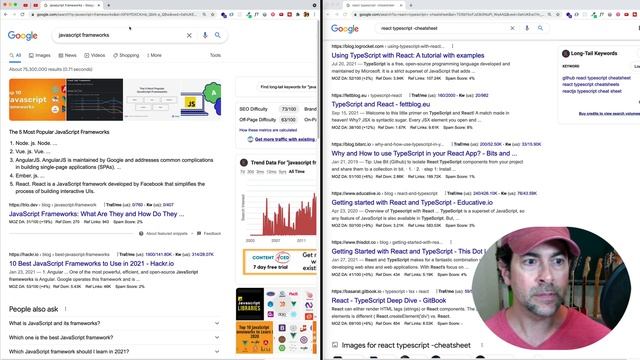The width and height of the screenshot is (640, 360).
Task: Click Google logo in the right window
Action: [345, 29]
